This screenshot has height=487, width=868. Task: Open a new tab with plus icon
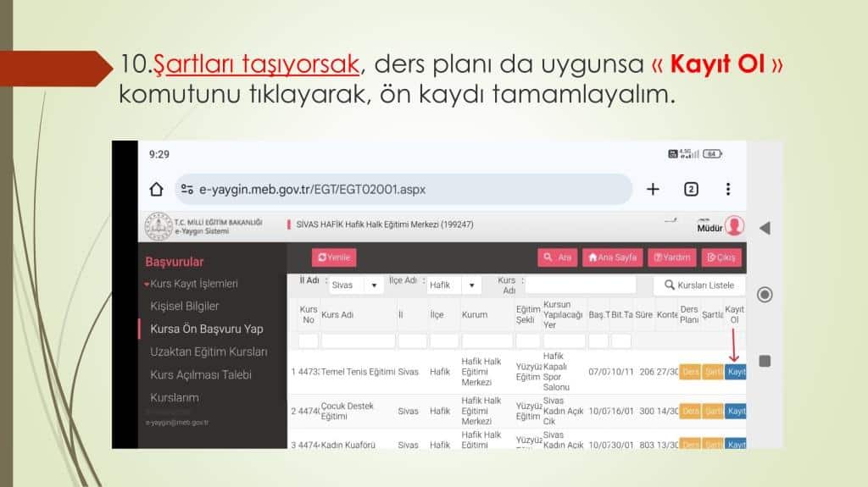coord(654,189)
